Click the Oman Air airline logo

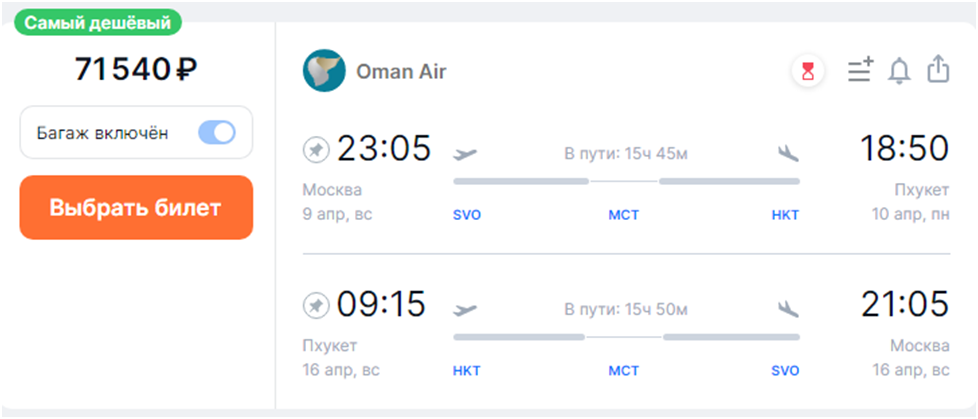(x=324, y=71)
